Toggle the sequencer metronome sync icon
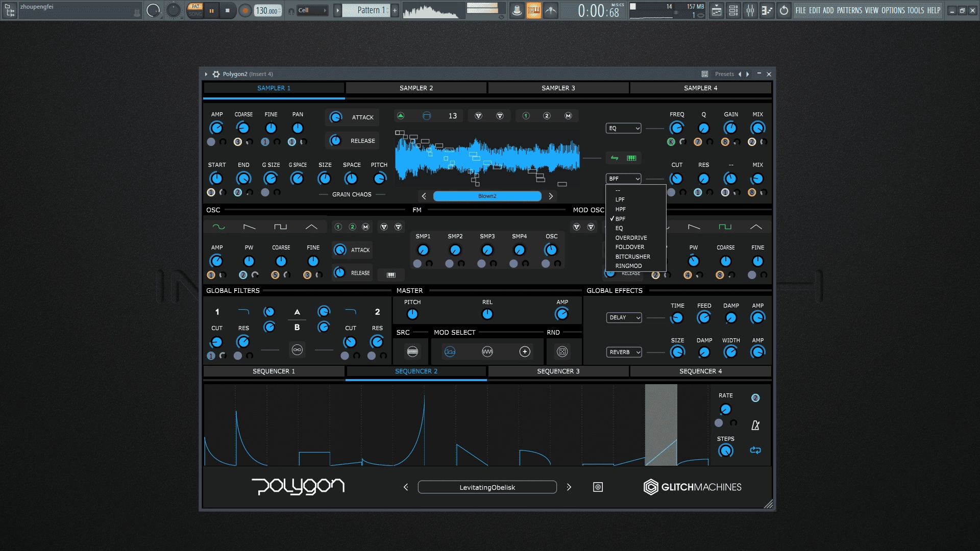 [755, 425]
